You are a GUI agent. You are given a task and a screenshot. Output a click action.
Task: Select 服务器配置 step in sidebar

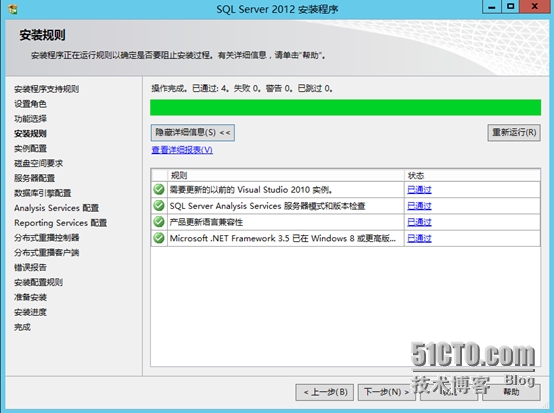click(x=35, y=178)
